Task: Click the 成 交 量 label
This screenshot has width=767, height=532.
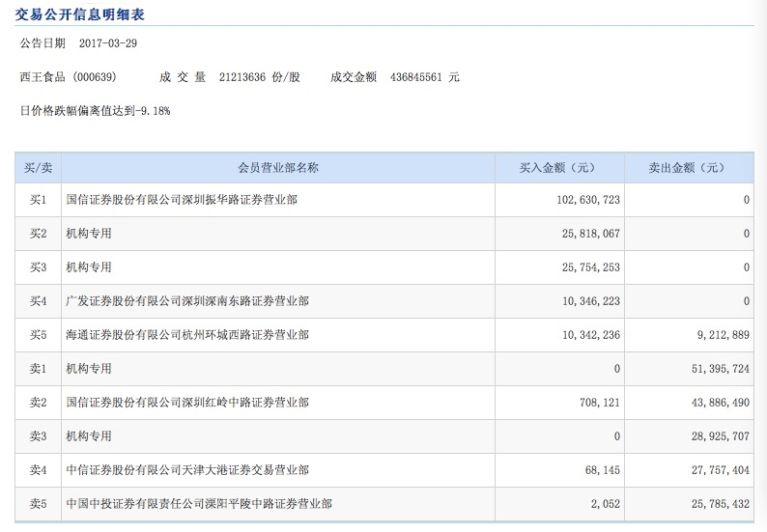Action: (183, 77)
